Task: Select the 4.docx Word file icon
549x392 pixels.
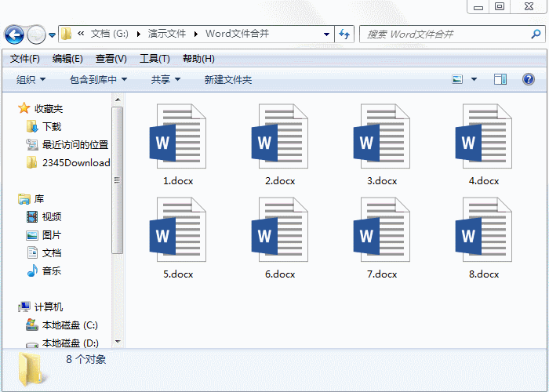Action: point(484,136)
